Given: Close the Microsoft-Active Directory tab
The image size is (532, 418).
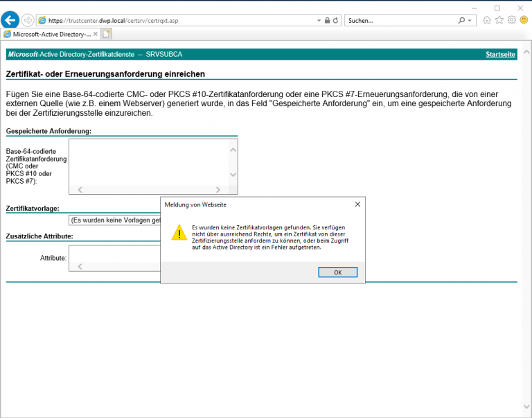Looking at the screenshot, I should 96,34.
